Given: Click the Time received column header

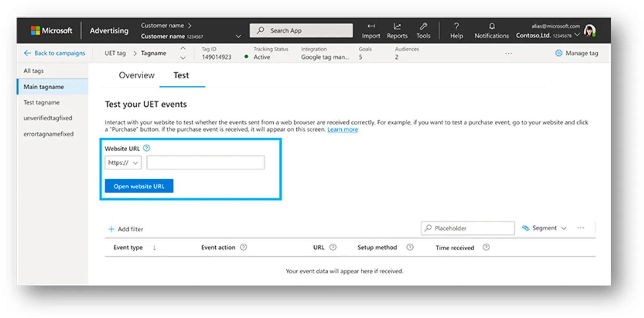Looking at the screenshot, I should point(455,248).
